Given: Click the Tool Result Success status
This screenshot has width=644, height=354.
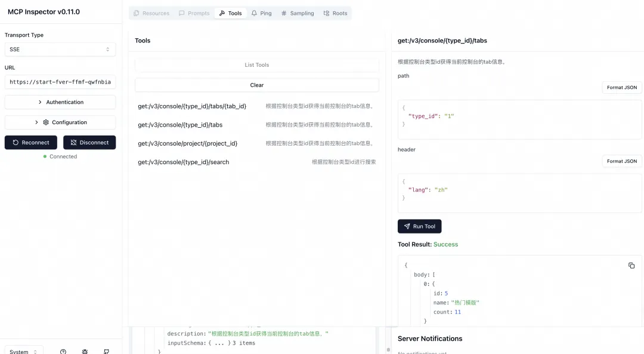Looking at the screenshot, I should (x=445, y=244).
